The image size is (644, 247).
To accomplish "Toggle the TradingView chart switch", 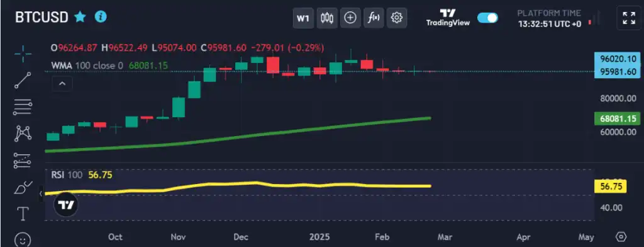I will [x=487, y=18].
